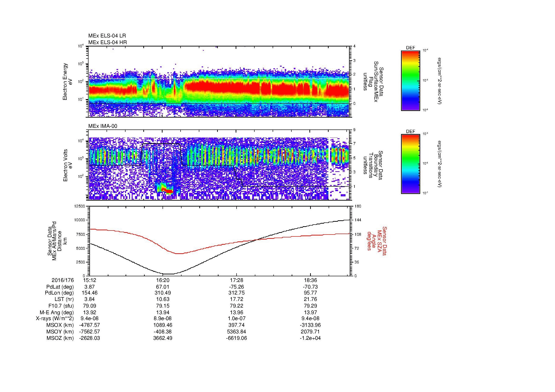
Task: Click the LST value '10.63'
Action: point(163,300)
